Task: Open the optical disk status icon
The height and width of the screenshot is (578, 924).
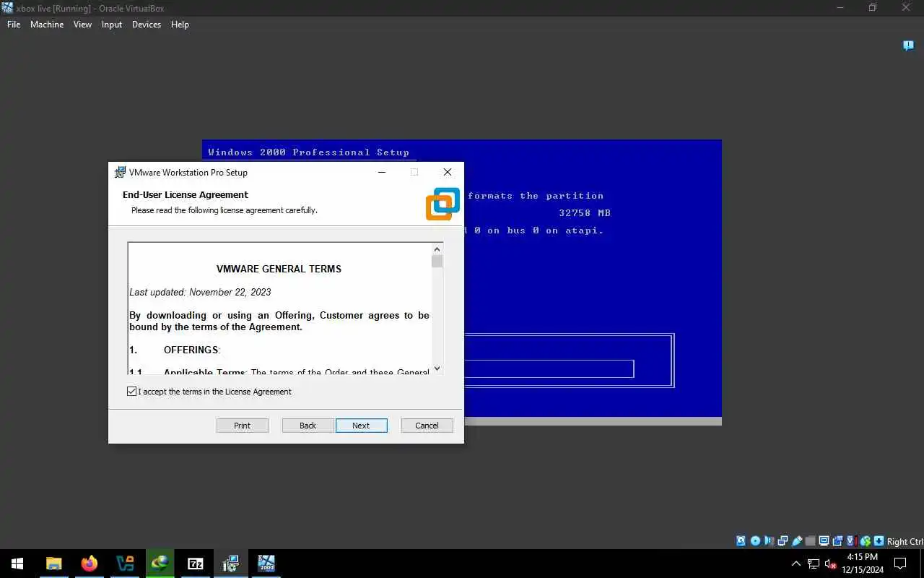Action: 755,541
